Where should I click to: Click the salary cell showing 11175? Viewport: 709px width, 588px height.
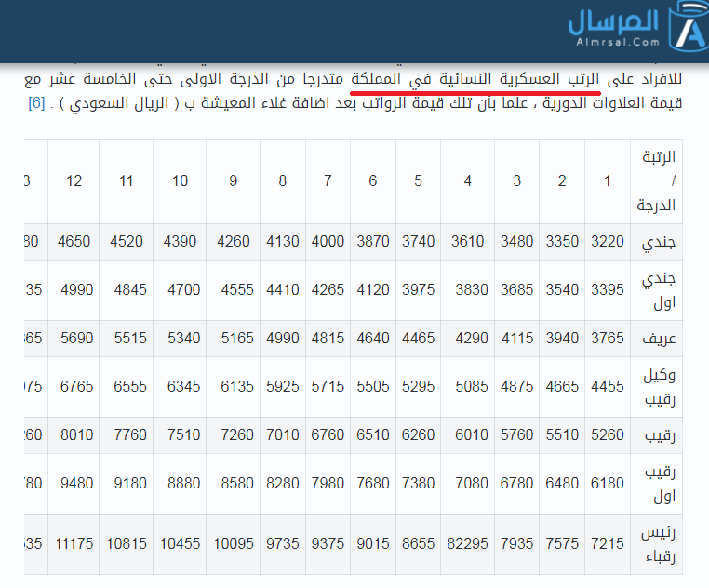pyautogui.click(x=74, y=543)
